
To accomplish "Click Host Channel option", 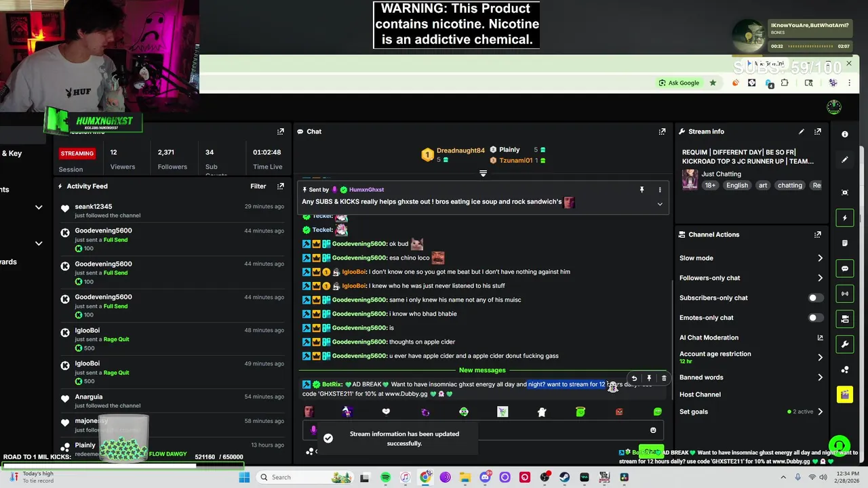I will [700, 394].
